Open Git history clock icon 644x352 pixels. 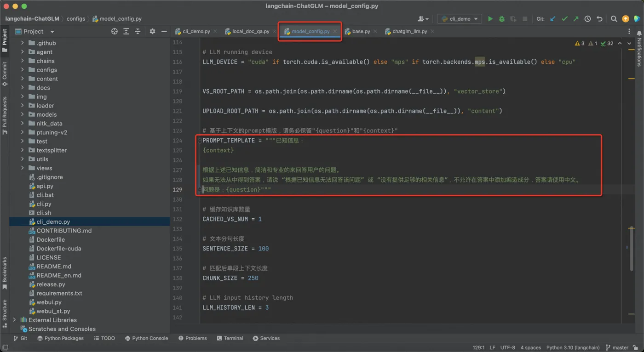coord(587,19)
